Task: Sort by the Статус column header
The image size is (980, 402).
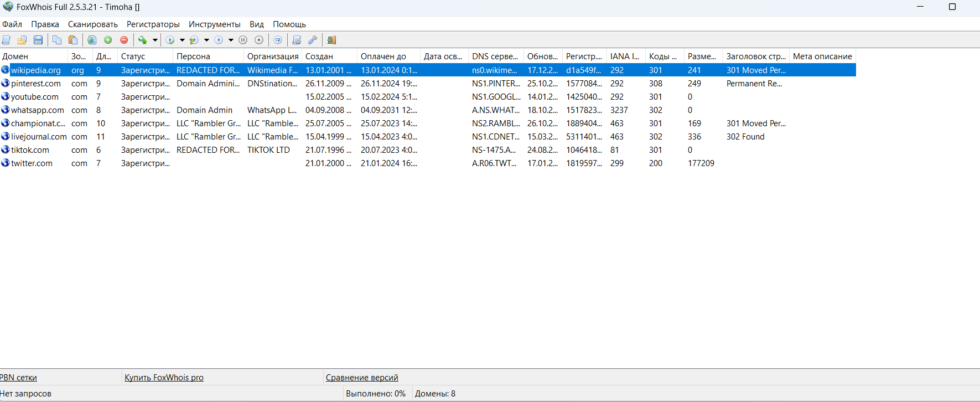Action: click(x=146, y=56)
